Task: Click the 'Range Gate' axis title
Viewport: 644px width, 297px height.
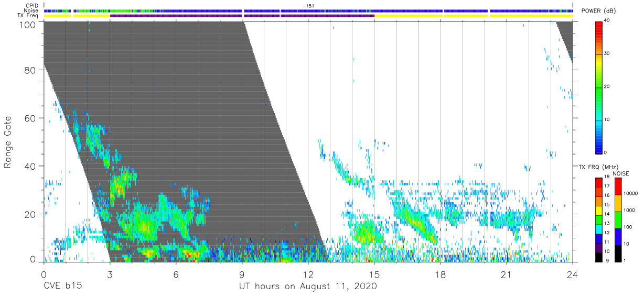Action: (8, 142)
